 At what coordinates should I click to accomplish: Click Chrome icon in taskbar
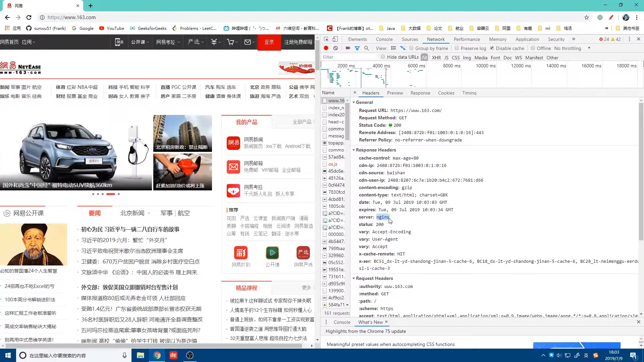(x=157, y=355)
